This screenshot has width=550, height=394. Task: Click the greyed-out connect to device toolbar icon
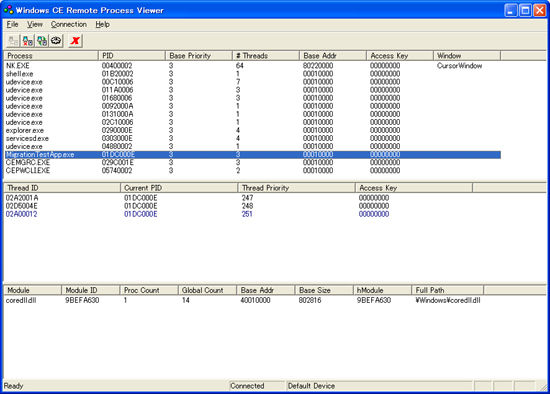click(x=13, y=41)
